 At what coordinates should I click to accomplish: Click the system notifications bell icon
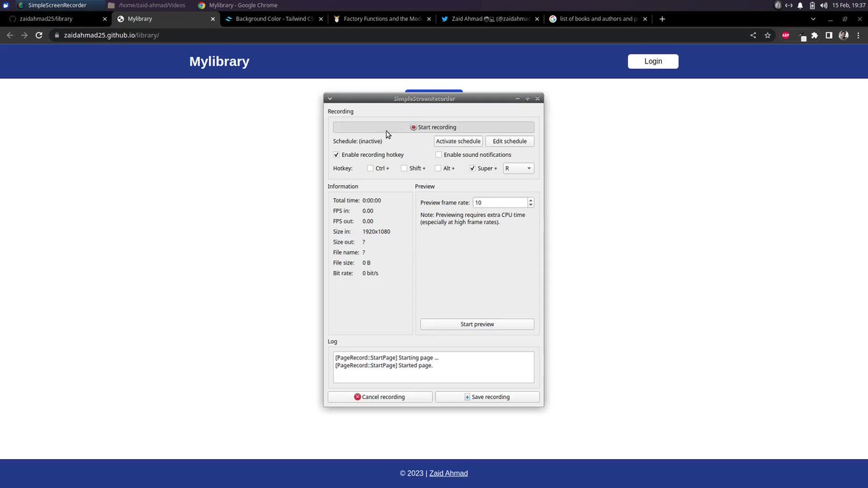coord(800,5)
